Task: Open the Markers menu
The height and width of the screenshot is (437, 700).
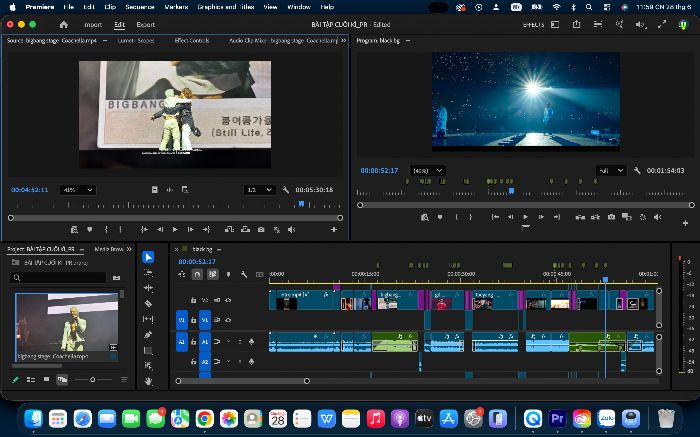Action: (176, 7)
